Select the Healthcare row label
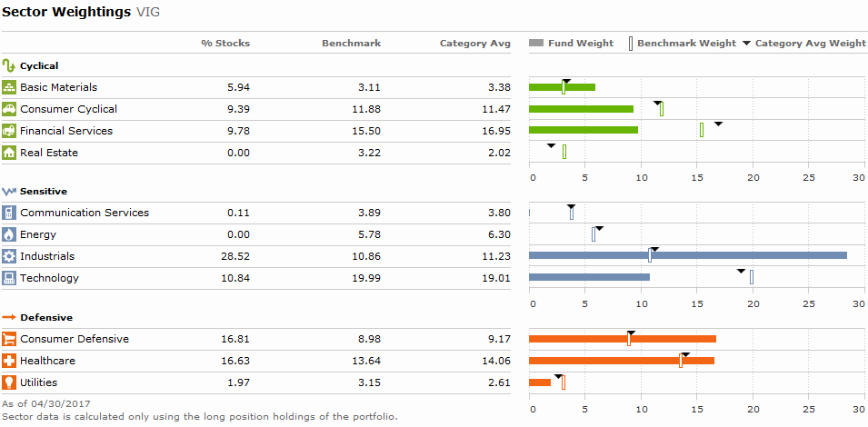 coord(47,361)
